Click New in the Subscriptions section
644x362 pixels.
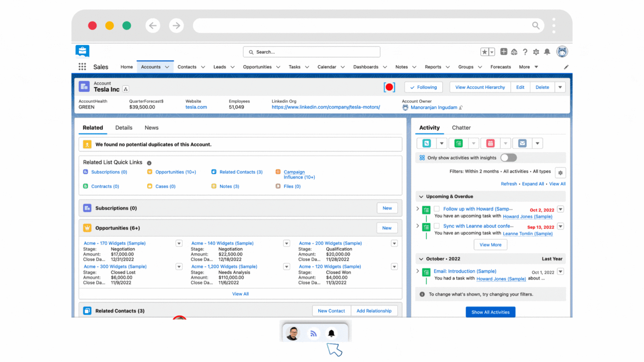coord(387,208)
